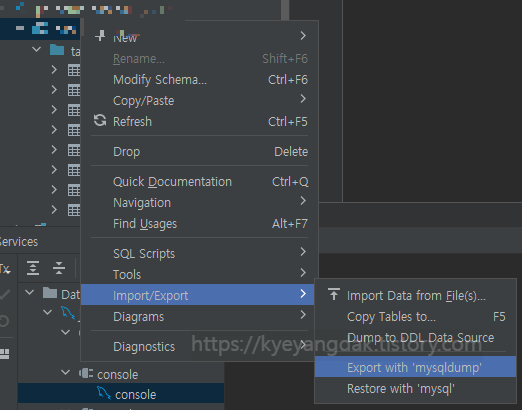Click the database tree vertical scrollbar

pyautogui.click(x=285, y=10)
